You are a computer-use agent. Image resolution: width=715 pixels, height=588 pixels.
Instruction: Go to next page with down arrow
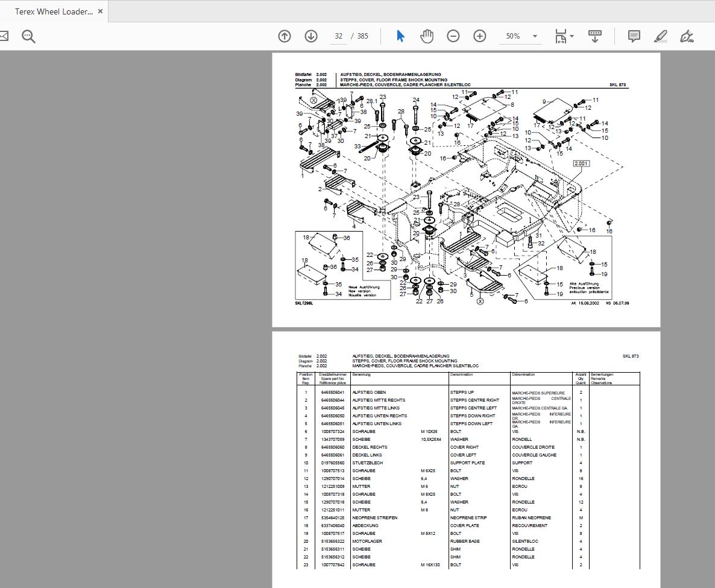(311, 36)
